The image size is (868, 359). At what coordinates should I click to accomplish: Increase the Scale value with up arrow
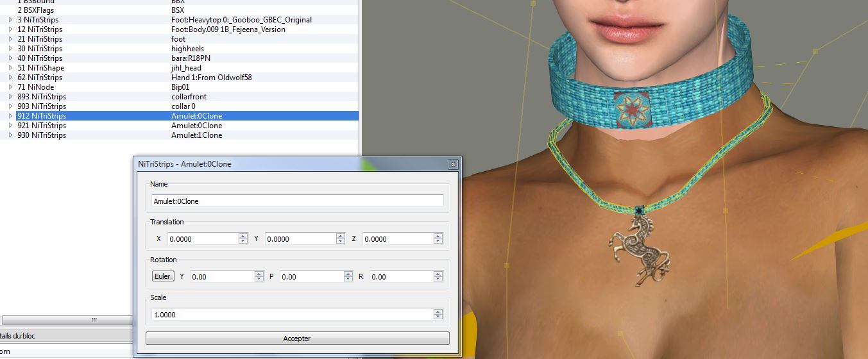438,312
